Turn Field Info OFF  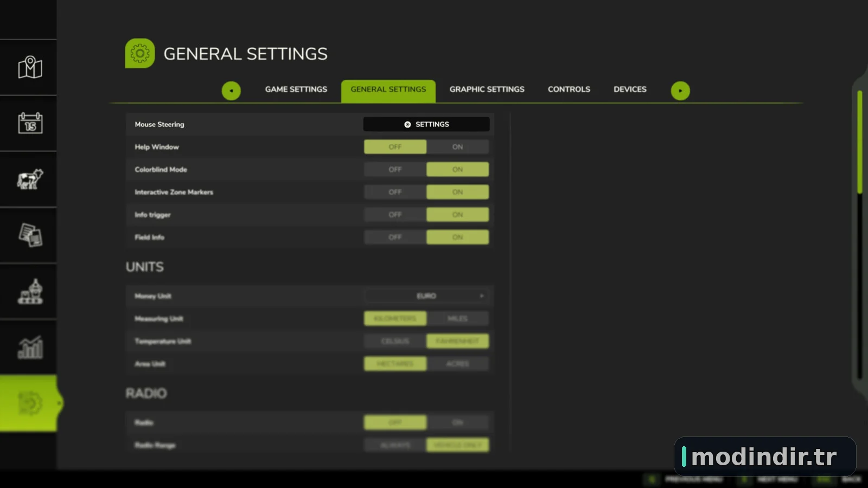[x=395, y=237]
